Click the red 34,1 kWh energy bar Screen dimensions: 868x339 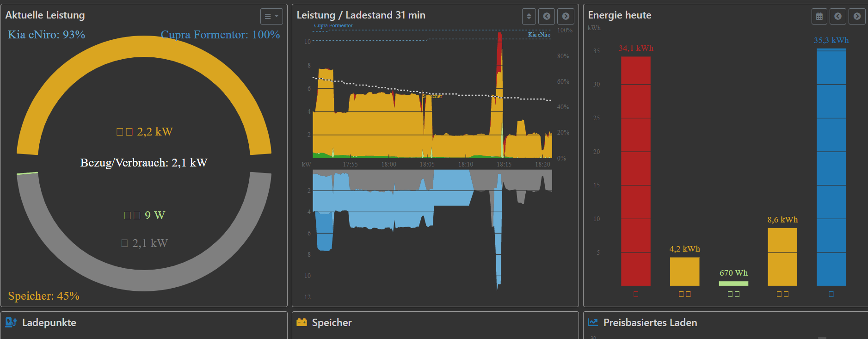635,171
